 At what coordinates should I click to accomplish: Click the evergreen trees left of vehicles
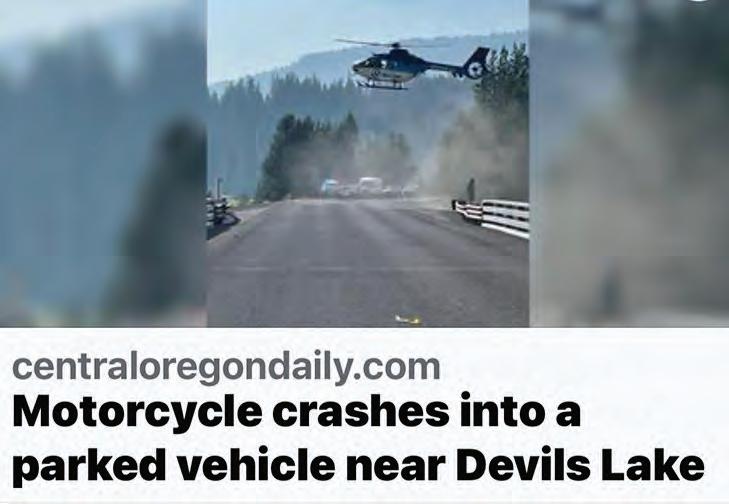pos(307,156)
